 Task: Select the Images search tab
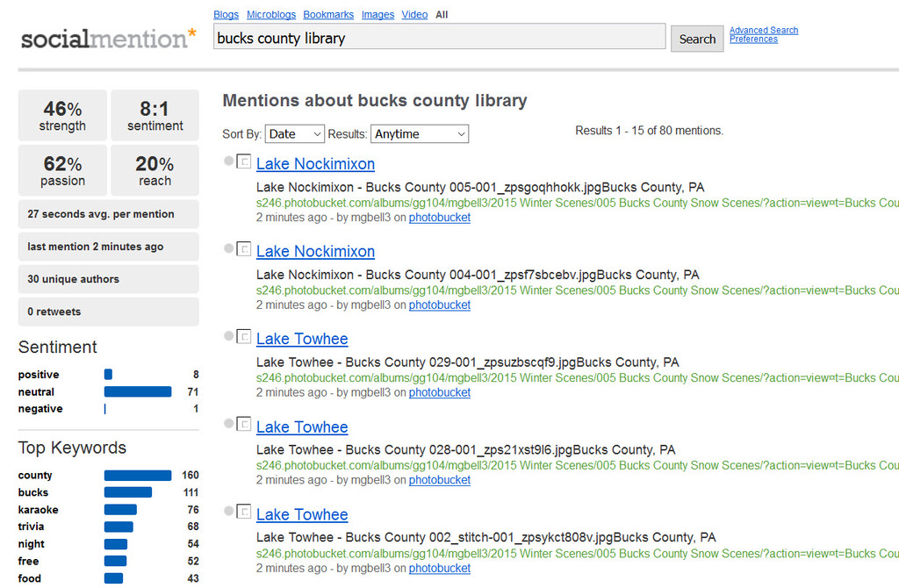pos(378,15)
